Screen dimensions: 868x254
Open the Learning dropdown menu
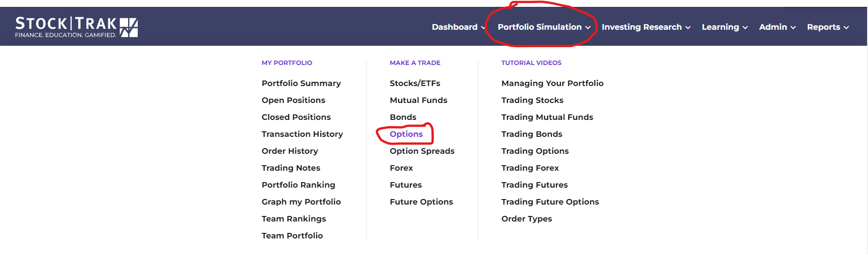[725, 27]
